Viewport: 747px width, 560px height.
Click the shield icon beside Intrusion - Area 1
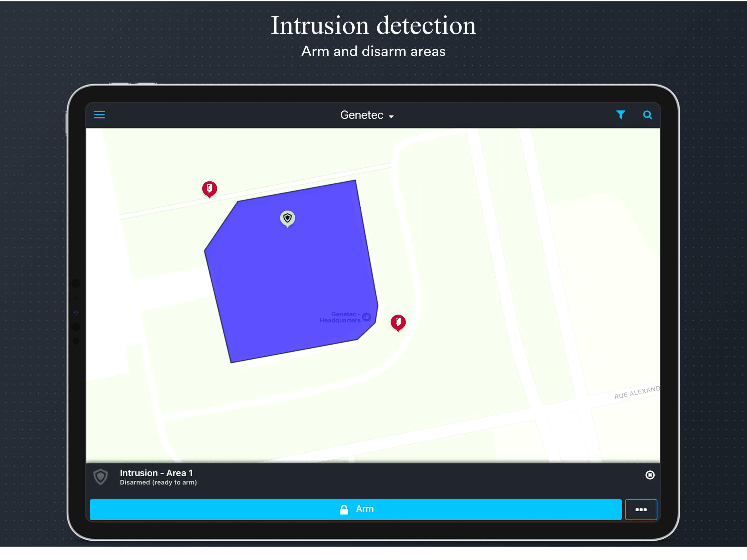tap(100, 477)
